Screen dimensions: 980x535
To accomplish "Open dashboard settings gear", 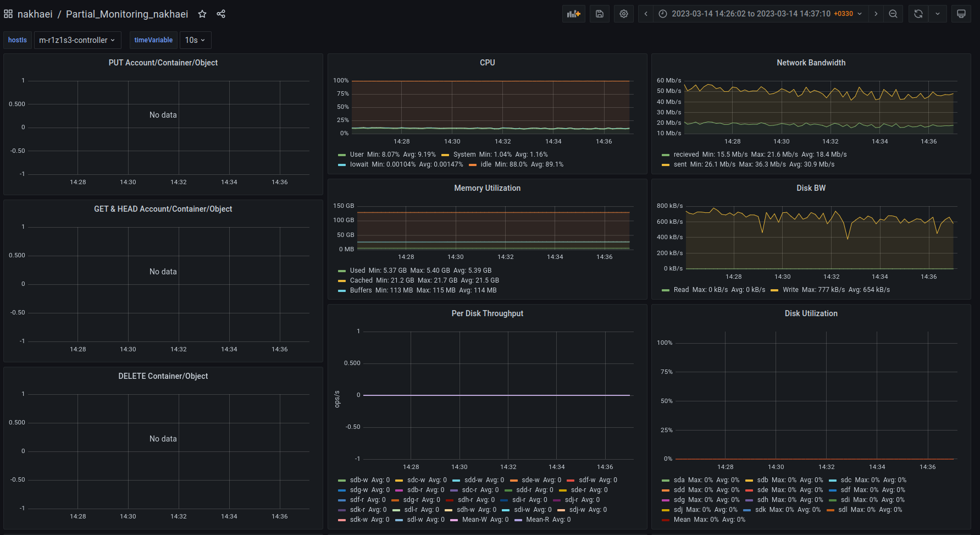I will (624, 14).
